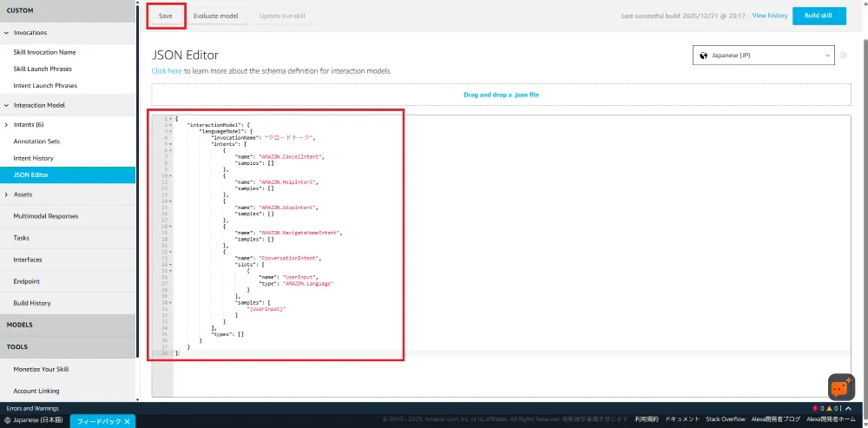Open the orange chat feedback icon
The height and width of the screenshot is (428, 868).
point(841,387)
